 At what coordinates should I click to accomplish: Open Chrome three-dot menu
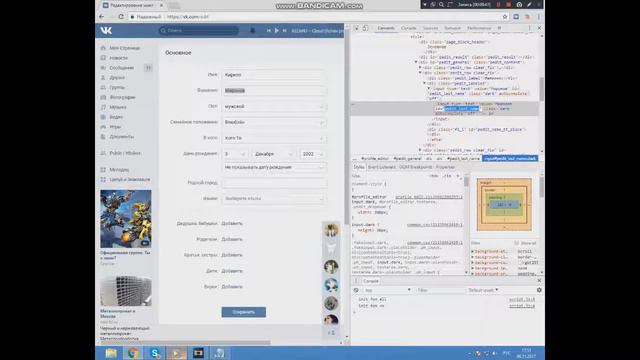[538, 17]
